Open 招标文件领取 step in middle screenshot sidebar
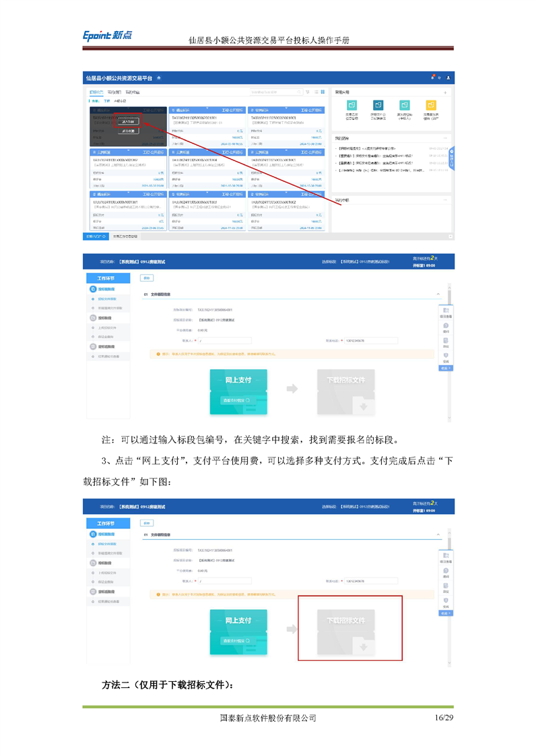The height and width of the screenshot is (756, 534). click(x=108, y=299)
